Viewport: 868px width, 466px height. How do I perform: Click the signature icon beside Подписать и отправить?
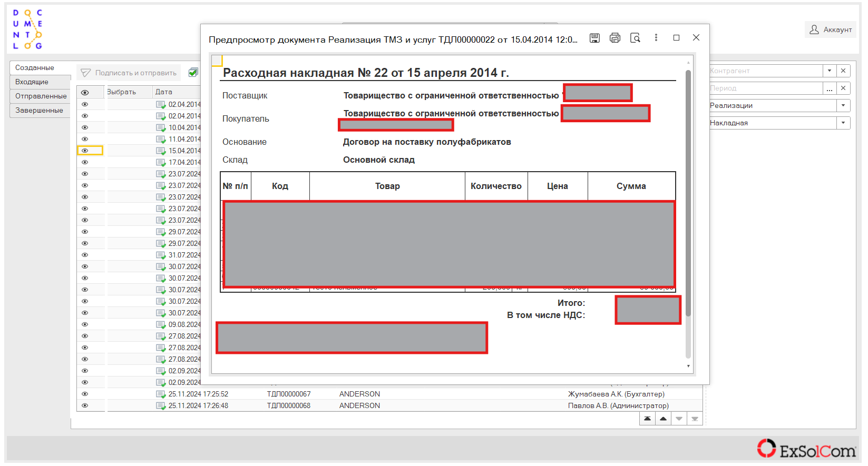86,73
